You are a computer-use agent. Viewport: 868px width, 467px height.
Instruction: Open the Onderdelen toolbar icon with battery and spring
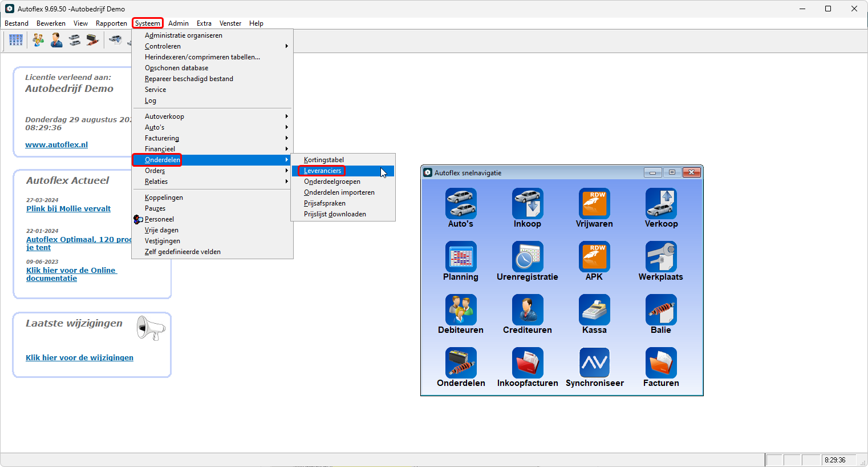[93, 40]
